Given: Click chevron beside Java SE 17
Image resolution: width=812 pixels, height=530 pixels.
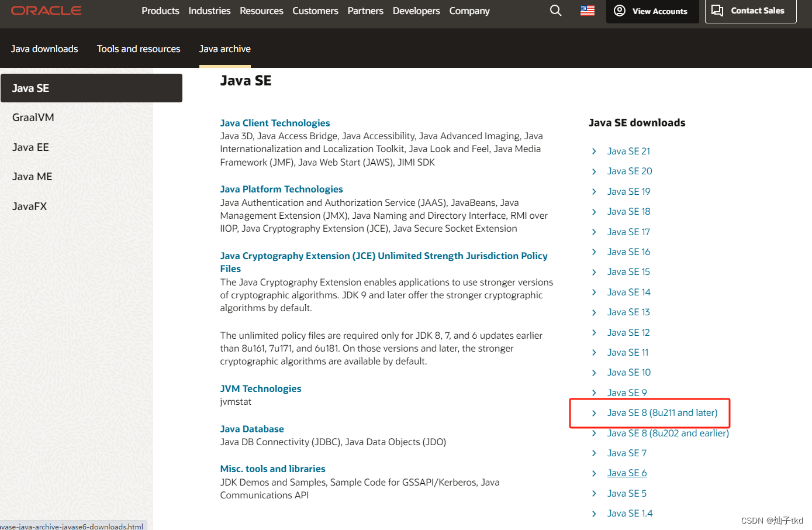Looking at the screenshot, I should 594,232.
